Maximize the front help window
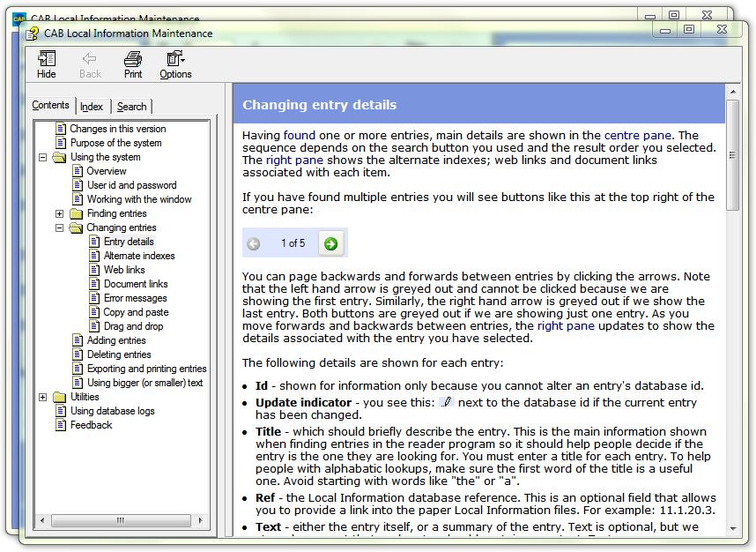The height and width of the screenshot is (552, 756). [x=689, y=29]
